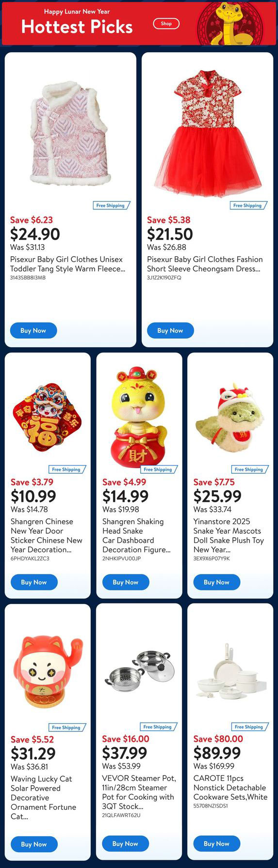Buy the $37.99 VEVOR steamer pot
Image resolution: width=278 pixels, height=868 pixels.
(125, 843)
